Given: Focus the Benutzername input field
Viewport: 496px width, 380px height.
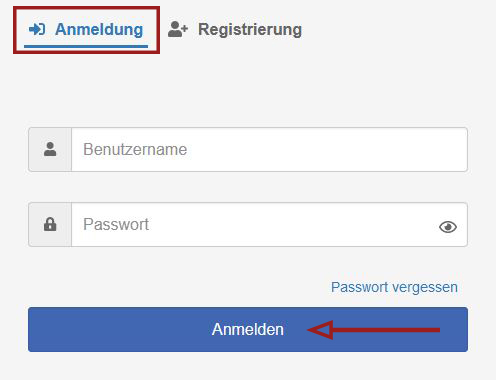Looking at the screenshot, I should (x=269, y=149).
